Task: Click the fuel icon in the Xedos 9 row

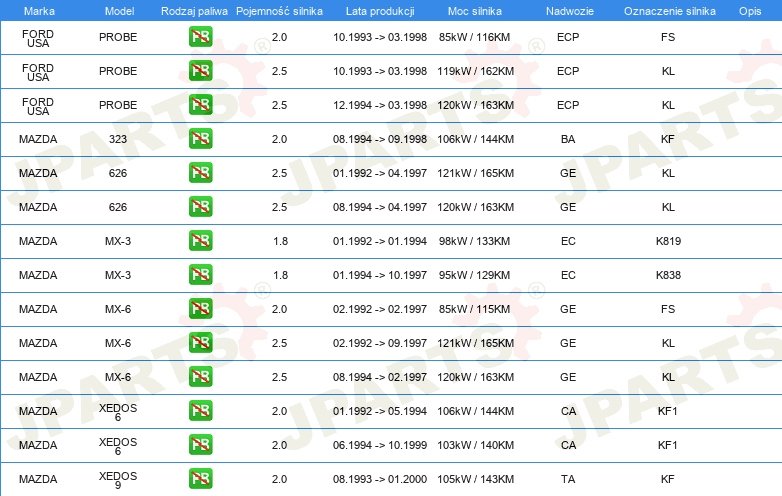Action: coord(200,479)
